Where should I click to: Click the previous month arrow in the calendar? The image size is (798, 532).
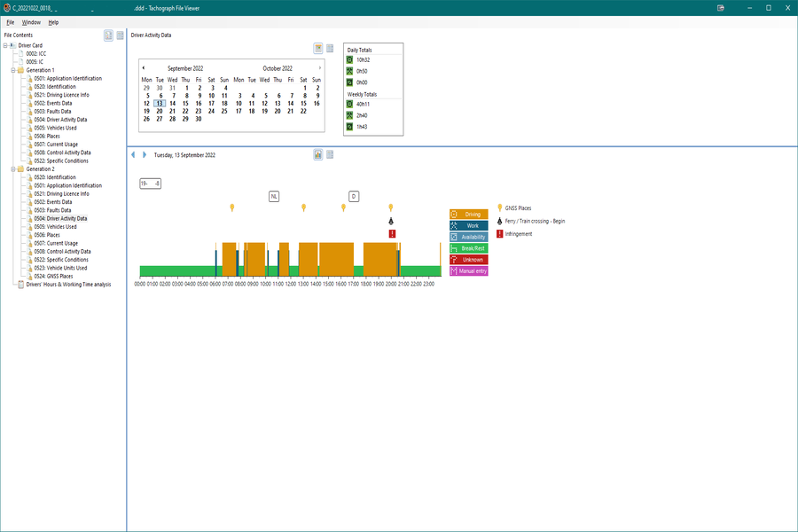144,67
